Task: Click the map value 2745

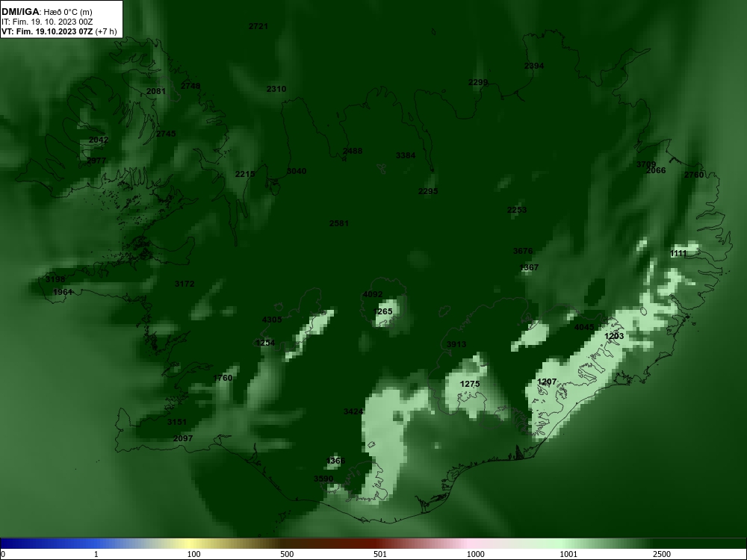Action: coord(166,134)
